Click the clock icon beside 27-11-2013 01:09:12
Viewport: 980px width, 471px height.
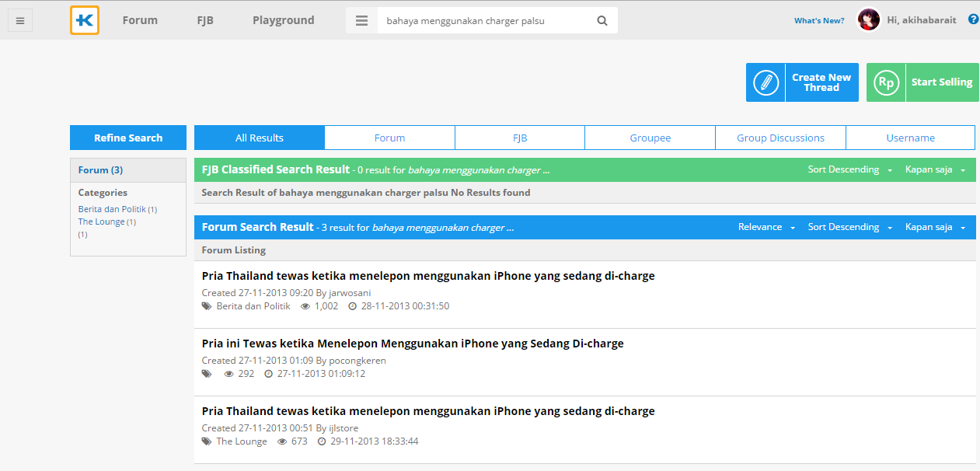pos(269,374)
